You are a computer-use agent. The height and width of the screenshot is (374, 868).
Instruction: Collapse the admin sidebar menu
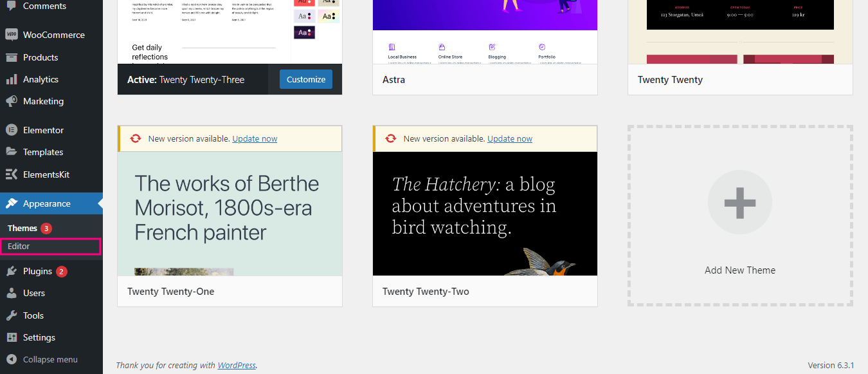(x=51, y=359)
